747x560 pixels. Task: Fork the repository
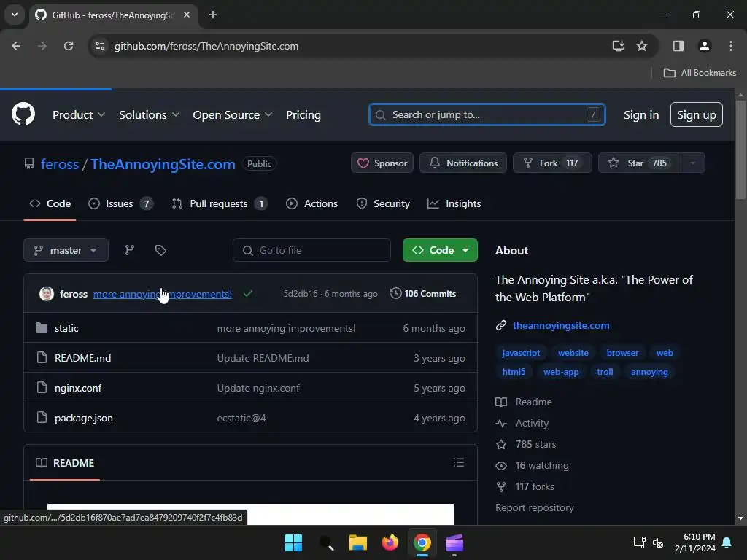552,163
